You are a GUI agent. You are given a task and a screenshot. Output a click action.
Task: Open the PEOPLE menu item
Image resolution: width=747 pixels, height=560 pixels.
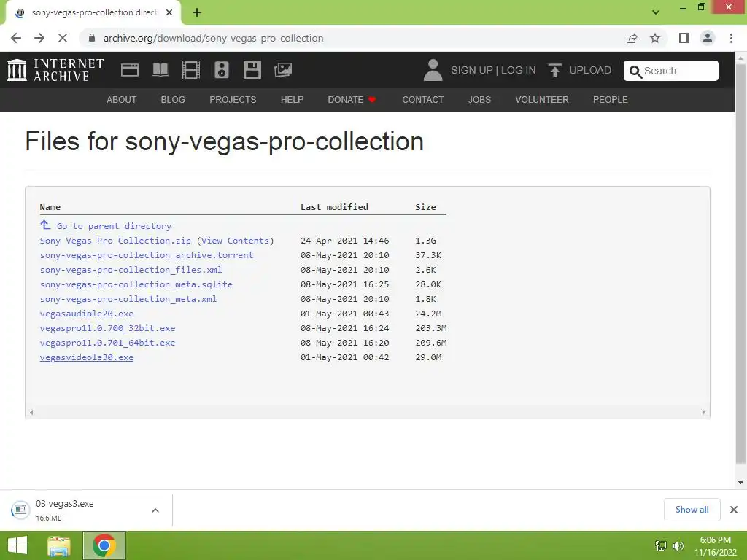pos(611,99)
